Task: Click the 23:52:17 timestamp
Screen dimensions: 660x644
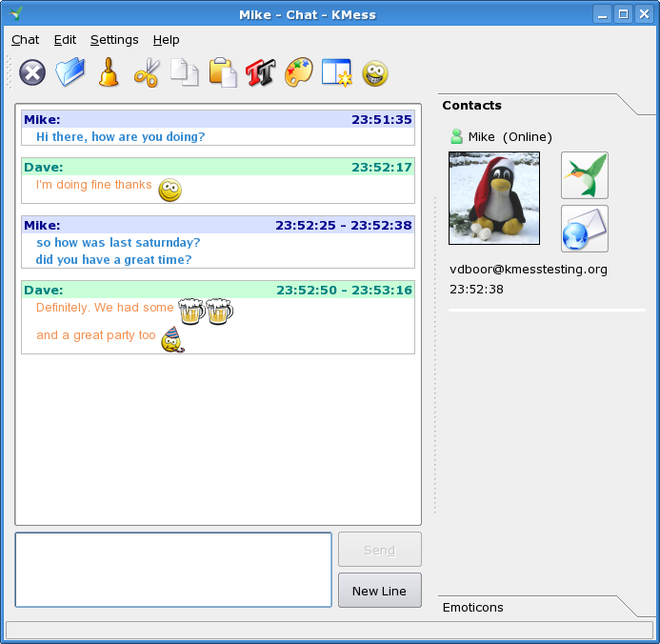Action: tap(382, 167)
